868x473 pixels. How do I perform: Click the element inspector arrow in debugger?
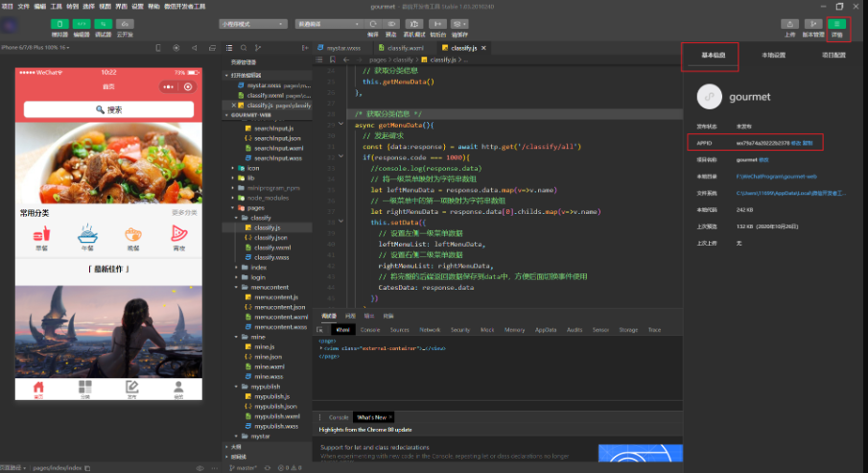pyautogui.click(x=320, y=329)
